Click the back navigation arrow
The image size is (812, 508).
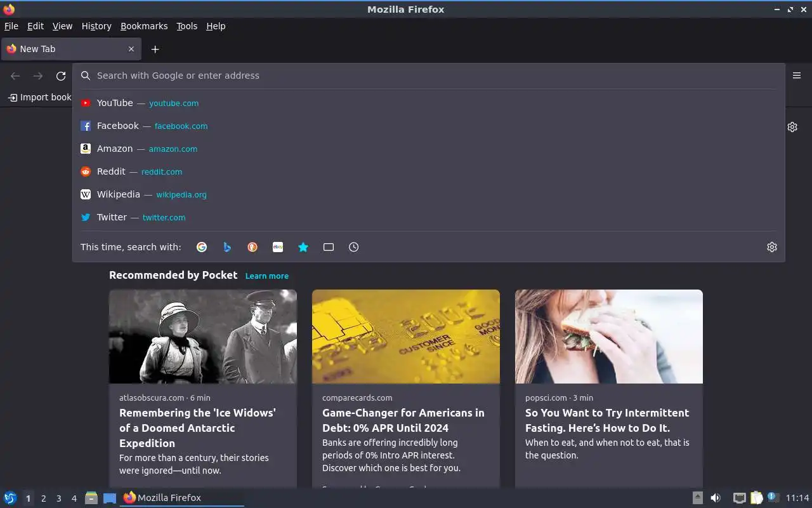pos(15,76)
